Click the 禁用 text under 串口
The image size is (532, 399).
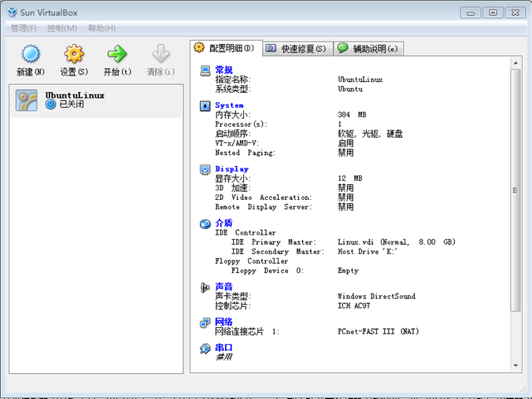pos(224,357)
